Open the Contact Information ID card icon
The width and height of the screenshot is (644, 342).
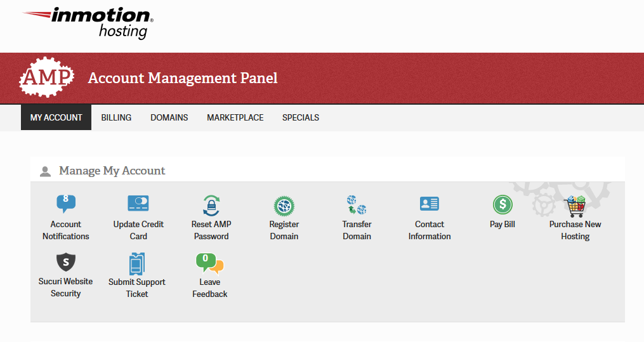(430, 204)
